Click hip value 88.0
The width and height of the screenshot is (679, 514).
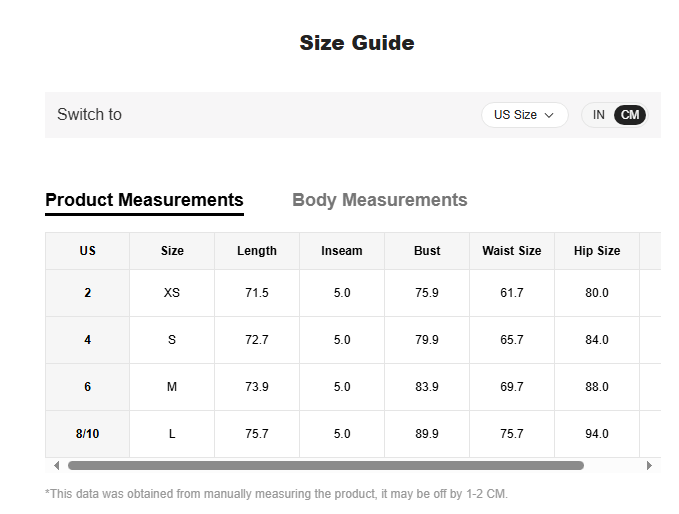(597, 387)
